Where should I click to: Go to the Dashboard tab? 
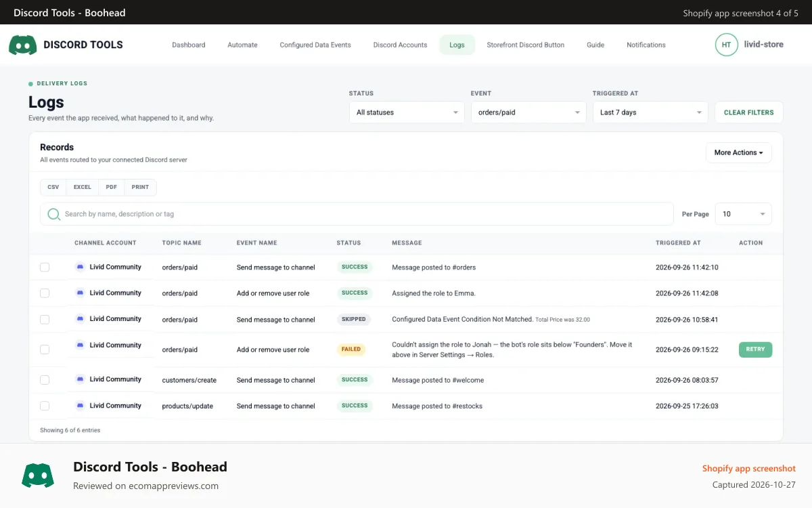[x=189, y=45]
